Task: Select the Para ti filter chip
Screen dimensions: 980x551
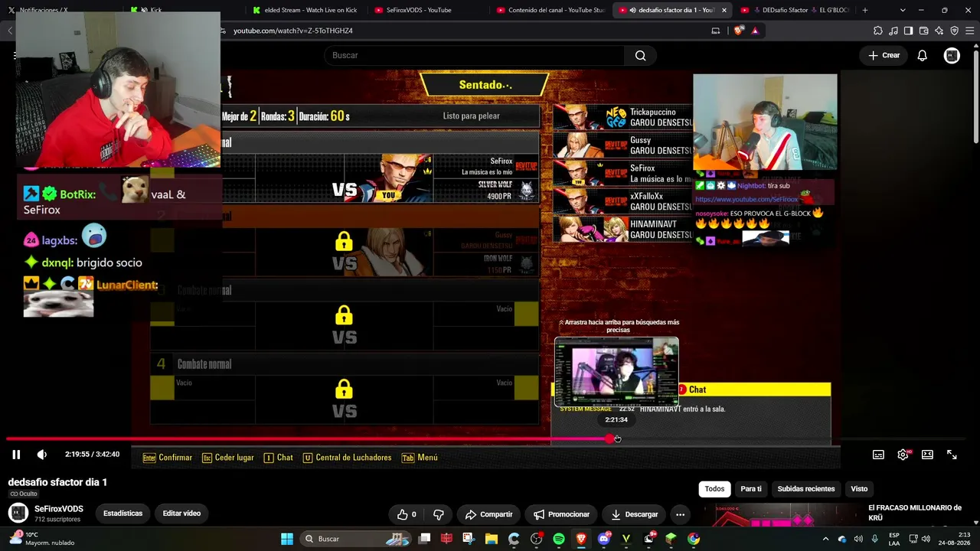Action: (x=751, y=489)
